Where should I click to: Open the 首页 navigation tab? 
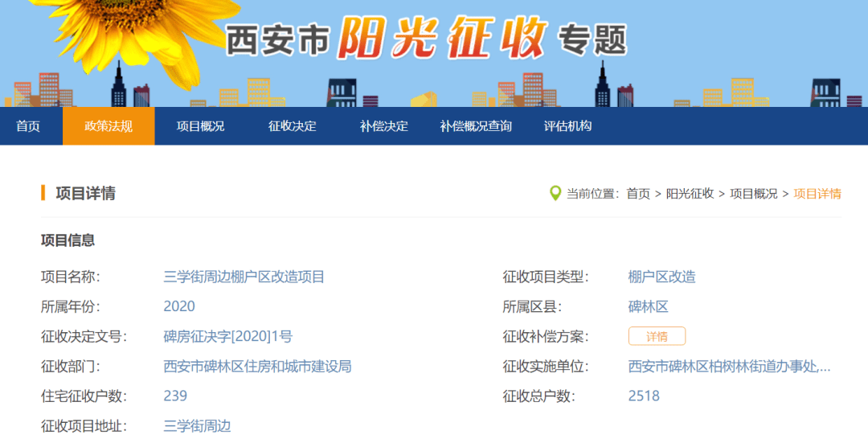[27, 126]
